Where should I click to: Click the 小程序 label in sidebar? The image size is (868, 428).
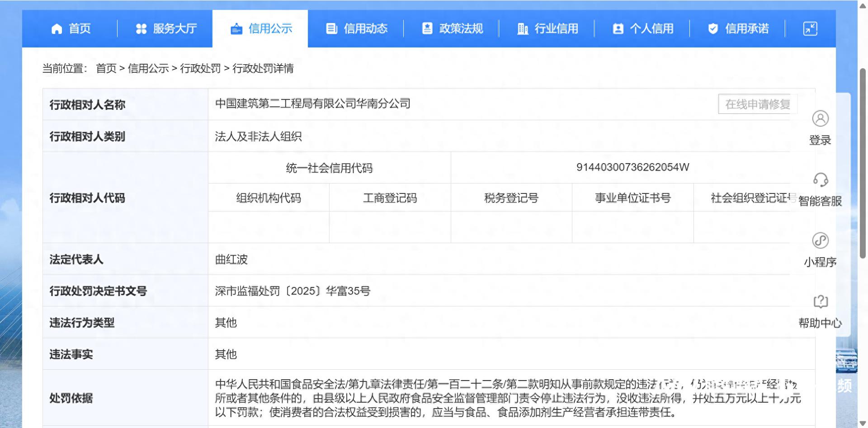tap(820, 262)
